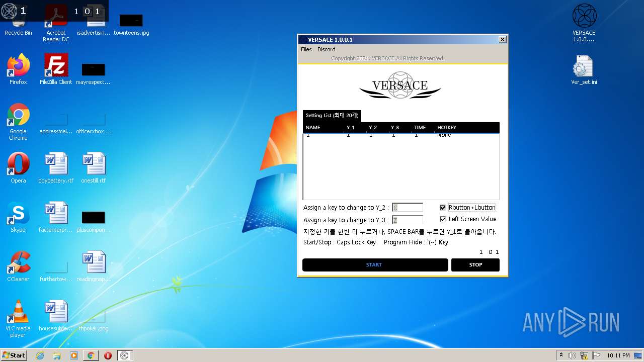Select townteens.jpg file icon
This screenshot has height=362, width=644.
[131, 24]
